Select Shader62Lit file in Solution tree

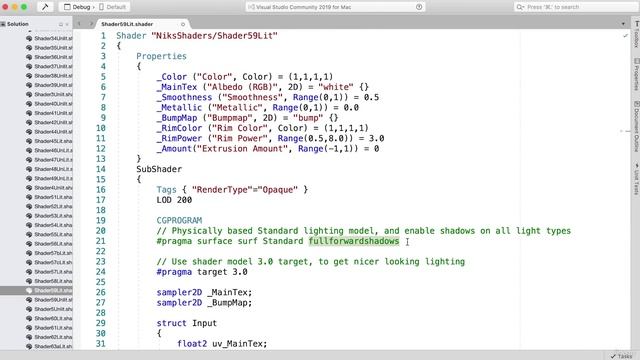coord(49,337)
